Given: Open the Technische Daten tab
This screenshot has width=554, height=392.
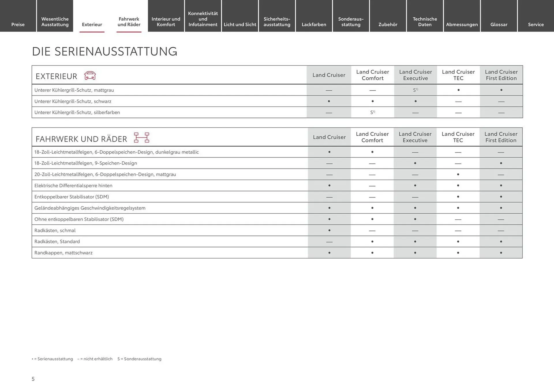Looking at the screenshot, I should (425, 22).
